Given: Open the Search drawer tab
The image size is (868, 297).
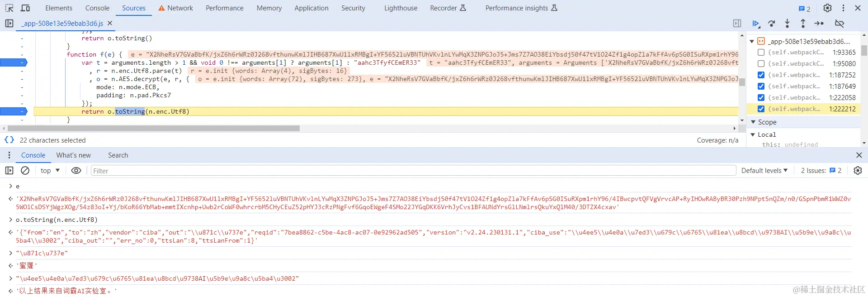Looking at the screenshot, I should pyautogui.click(x=118, y=155).
